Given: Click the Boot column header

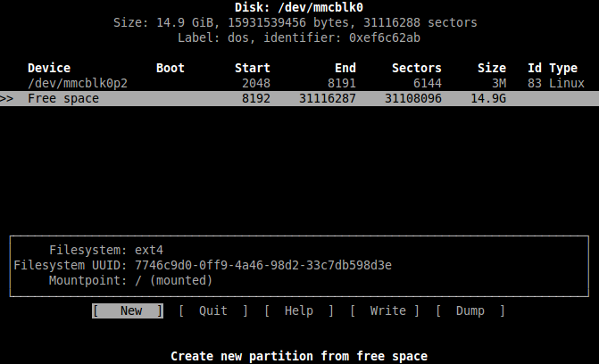Looking at the screenshot, I should click(171, 68).
